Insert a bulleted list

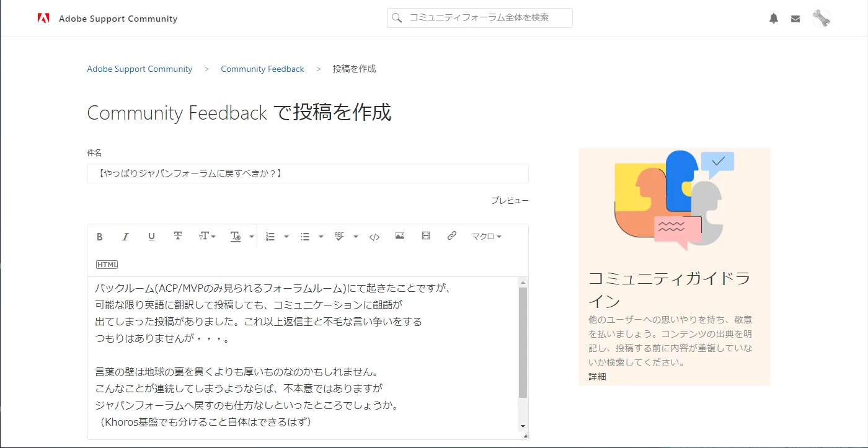click(x=305, y=237)
